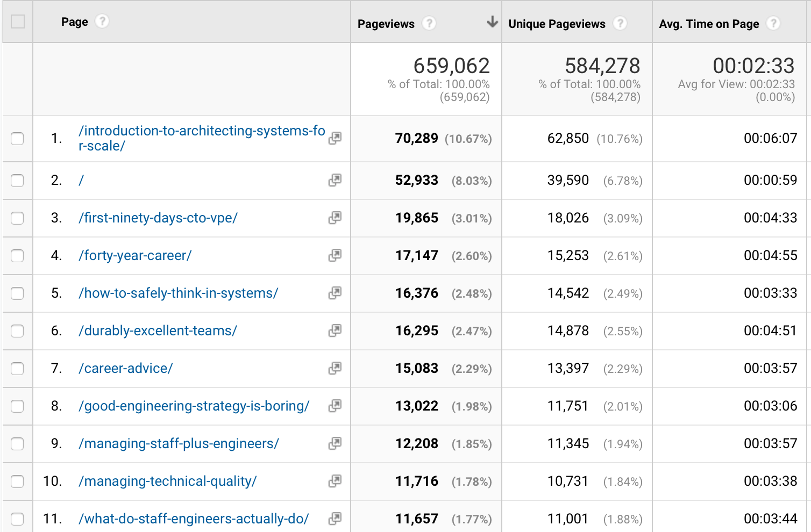
Task: Click the new-window icon next to the homepage row
Action: click(335, 181)
